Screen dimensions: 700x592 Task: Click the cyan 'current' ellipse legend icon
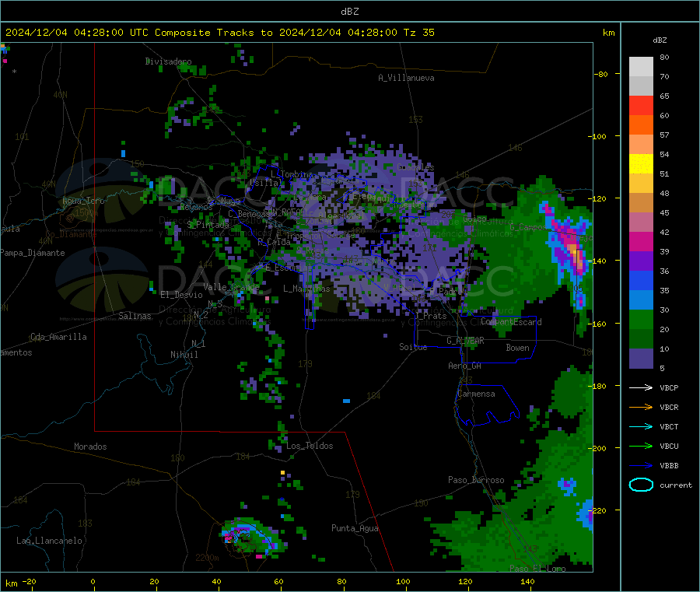tap(641, 485)
